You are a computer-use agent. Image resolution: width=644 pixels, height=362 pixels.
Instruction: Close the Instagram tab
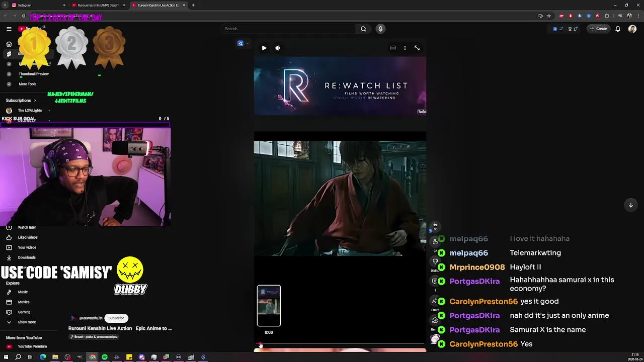(x=64, y=5)
